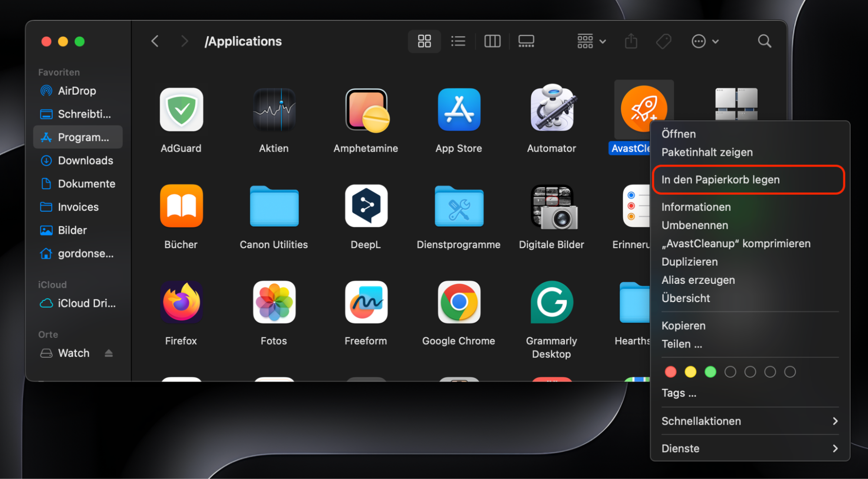
Task: Apply the yellow tag color
Action: [x=690, y=372]
